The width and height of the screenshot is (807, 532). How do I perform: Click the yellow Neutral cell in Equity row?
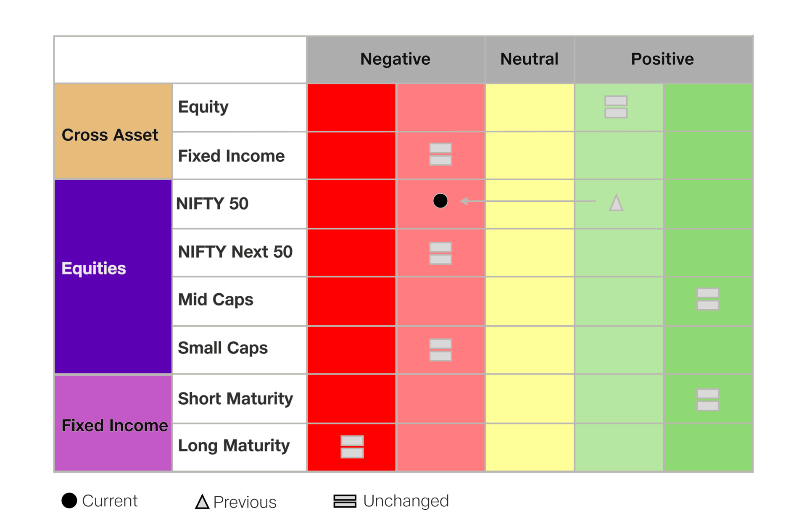[530, 107]
